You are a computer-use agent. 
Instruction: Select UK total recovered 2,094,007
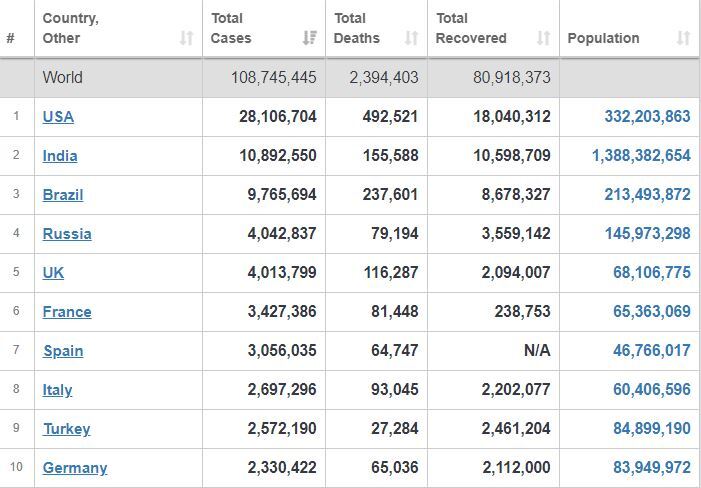(x=516, y=272)
